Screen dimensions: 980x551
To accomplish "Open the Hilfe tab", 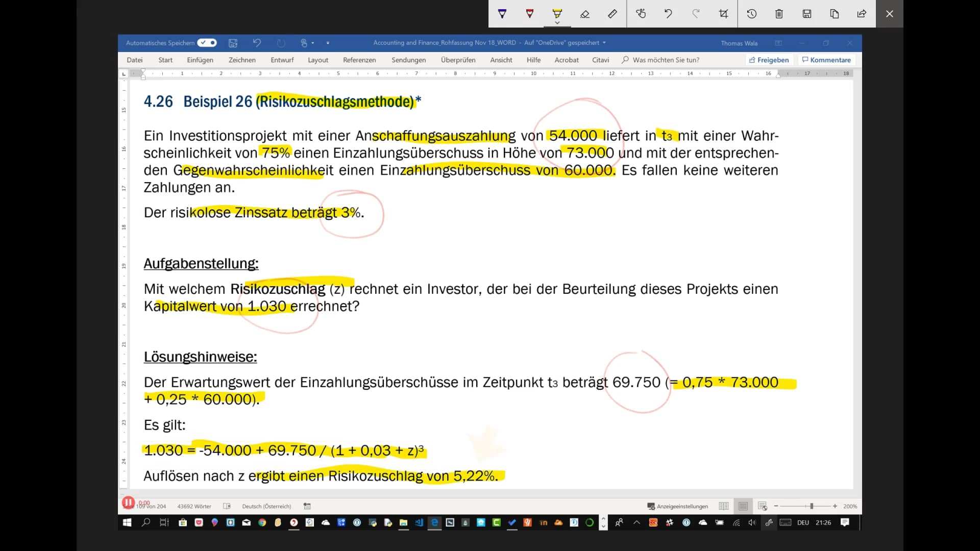I will point(533,60).
